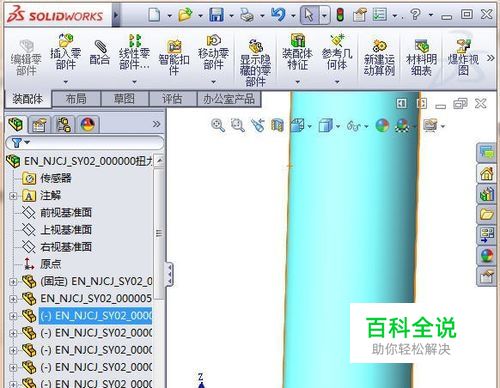Click the Rebuild traffic light icon
This screenshot has width=500, height=388.
[x=340, y=15]
